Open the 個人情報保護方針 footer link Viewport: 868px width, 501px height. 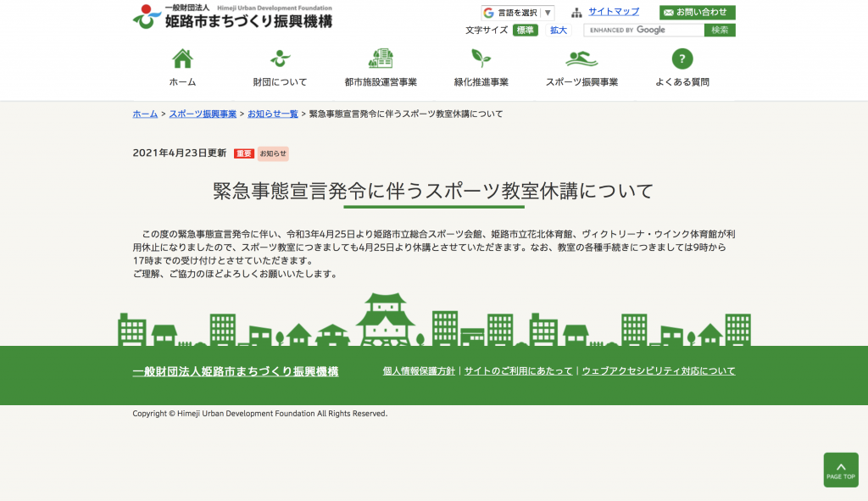tap(419, 371)
